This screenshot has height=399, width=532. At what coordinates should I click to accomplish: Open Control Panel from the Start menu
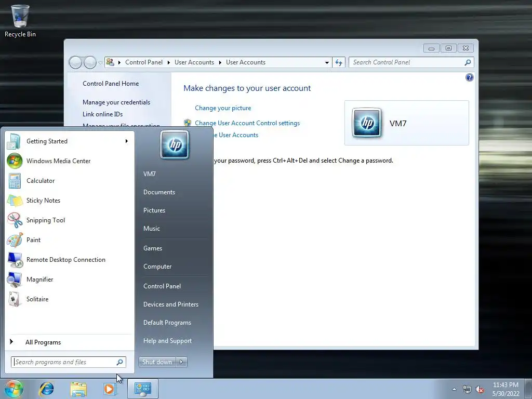pos(162,286)
